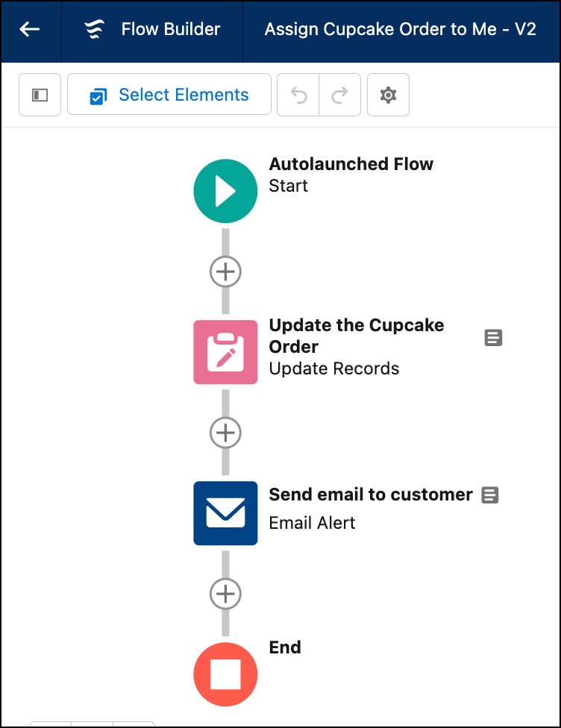Select the red End element icon

pyautogui.click(x=226, y=674)
